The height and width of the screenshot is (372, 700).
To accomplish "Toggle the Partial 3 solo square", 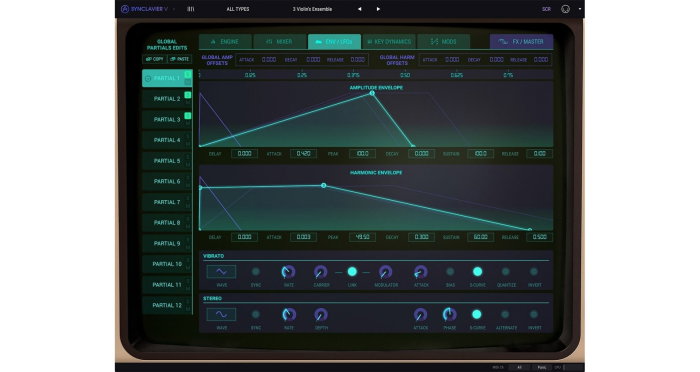I will tap(188, 116).
